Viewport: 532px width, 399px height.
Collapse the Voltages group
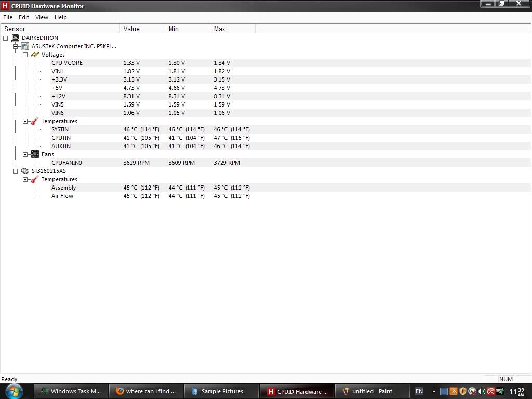pos(25,55)
